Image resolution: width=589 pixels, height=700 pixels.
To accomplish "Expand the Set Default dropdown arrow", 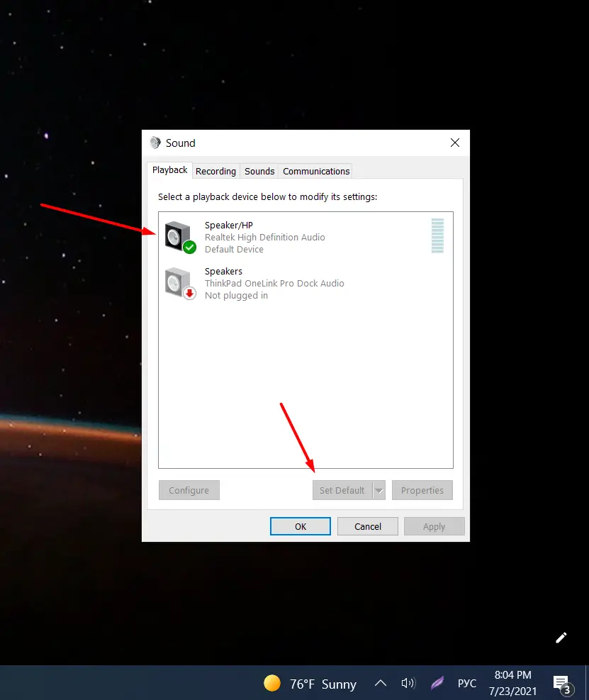I will tap(378, 490).
